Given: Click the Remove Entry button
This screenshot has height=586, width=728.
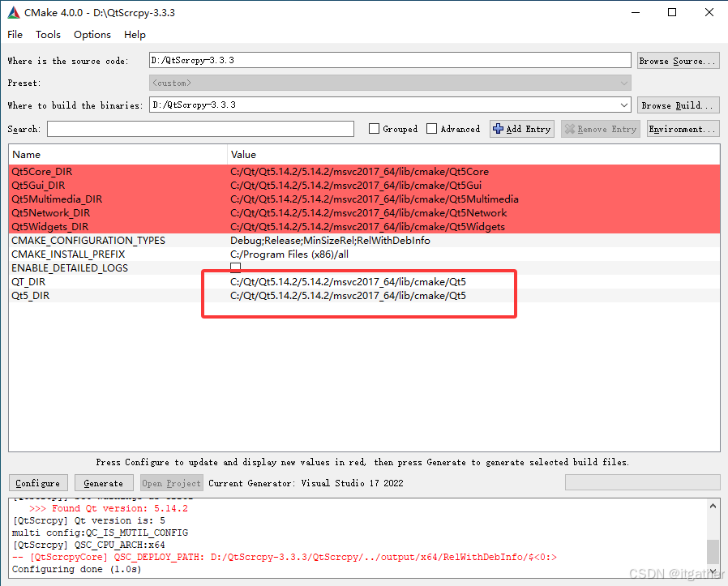Looking at the screenshot, I should 601,129.
